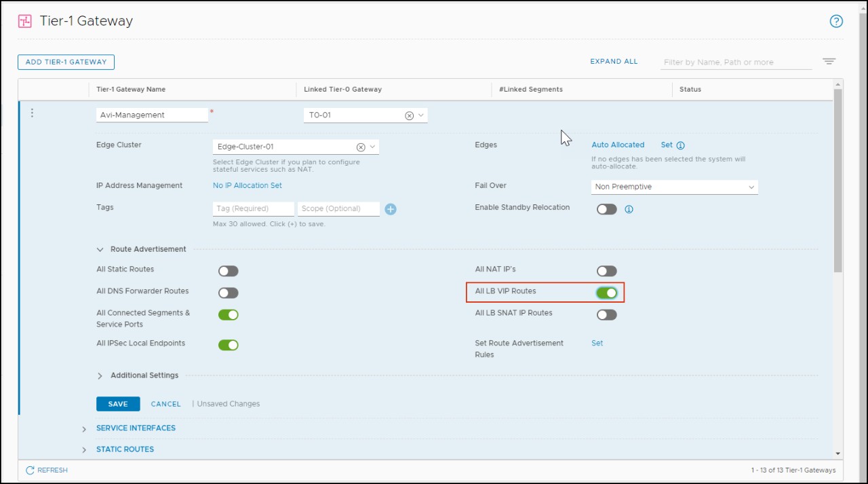Click the Tier-1 Gateway page icon

pyautogui.click(x=25, y=21)
